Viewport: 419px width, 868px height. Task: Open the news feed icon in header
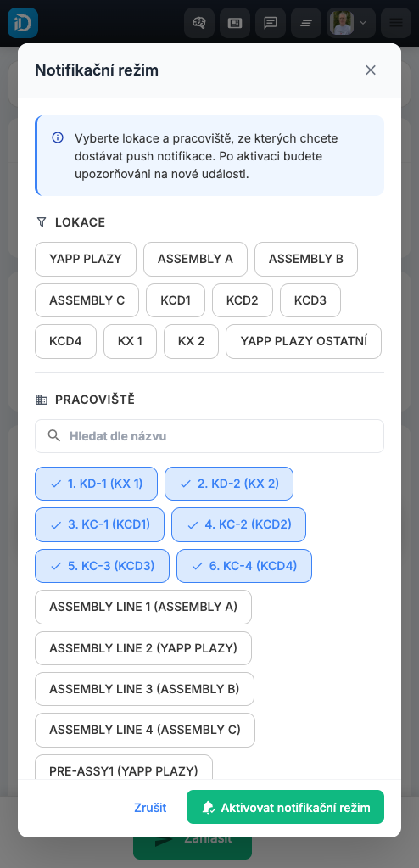pos(235,23)
